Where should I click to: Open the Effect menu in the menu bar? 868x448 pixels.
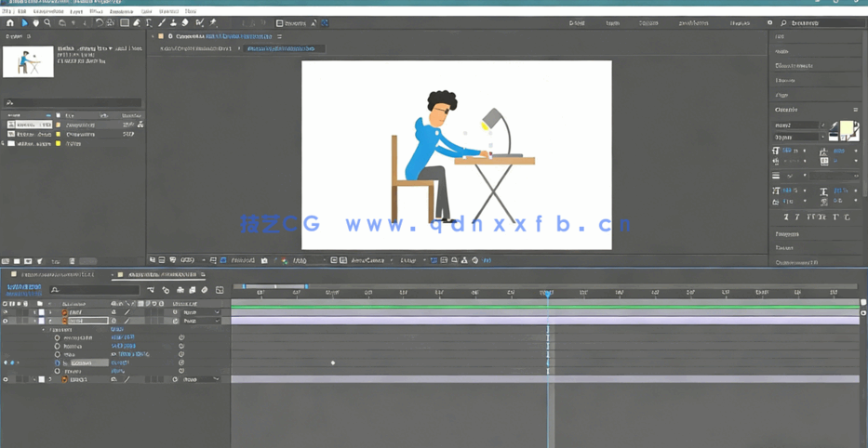tap(96, 12)
